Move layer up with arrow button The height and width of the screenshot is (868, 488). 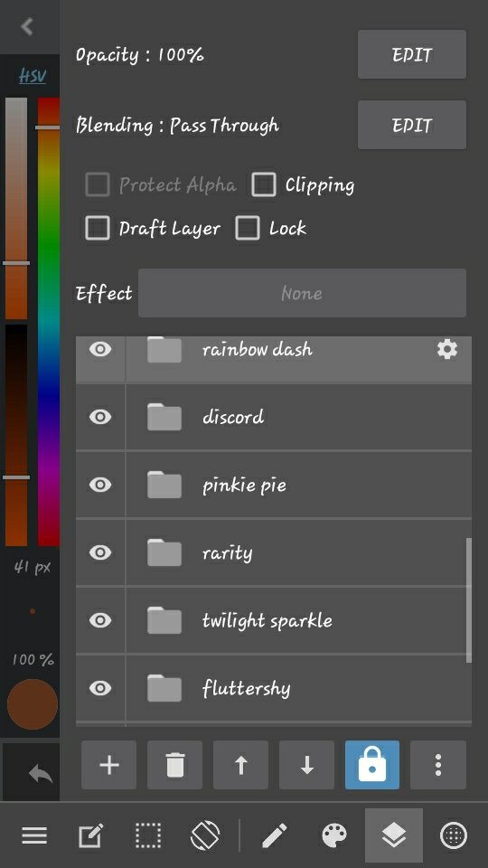(240, 765)
